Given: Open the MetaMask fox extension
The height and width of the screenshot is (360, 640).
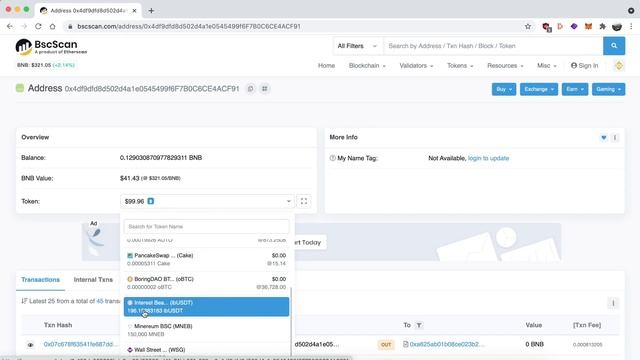Looking at the screenshot, I should coord(588,26).
